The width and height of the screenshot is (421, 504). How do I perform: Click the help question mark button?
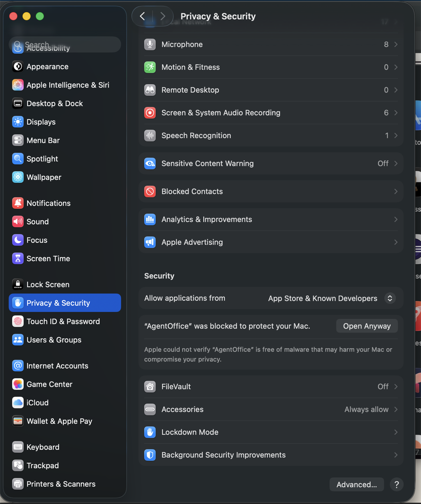[x=396, y=485]
